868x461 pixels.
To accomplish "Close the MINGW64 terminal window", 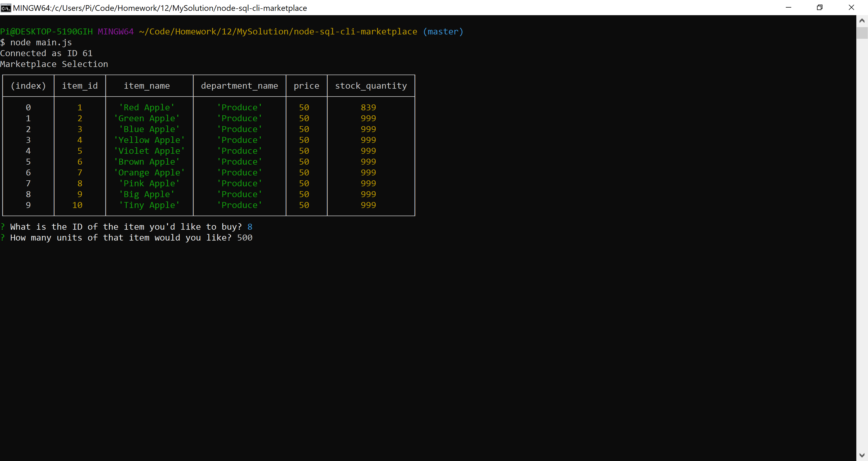I will (851, 7).
